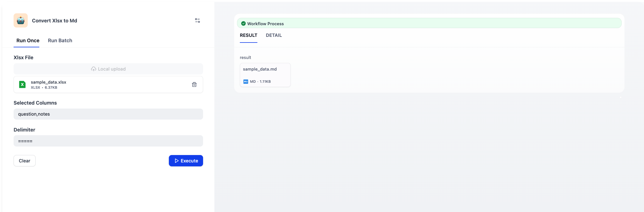Click the cloud upload icon

(x=93, y=69)
